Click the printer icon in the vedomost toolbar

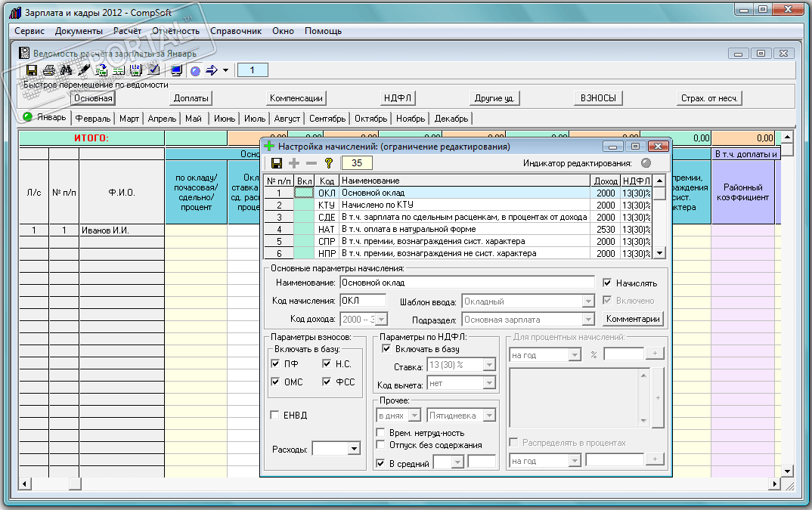[49, 70]
